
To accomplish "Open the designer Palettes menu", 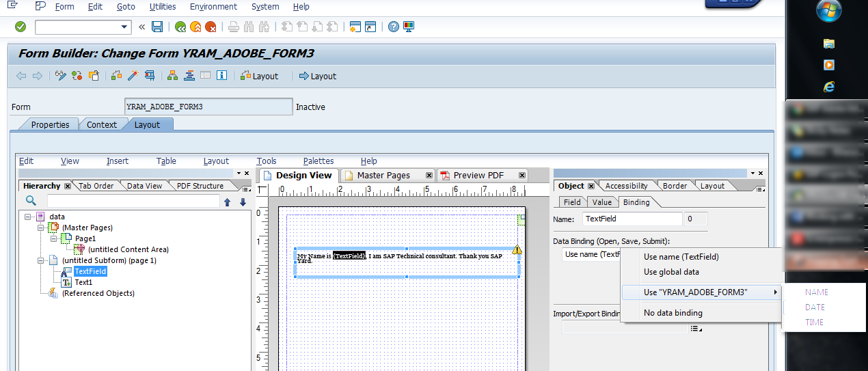I will pos(318,161).
